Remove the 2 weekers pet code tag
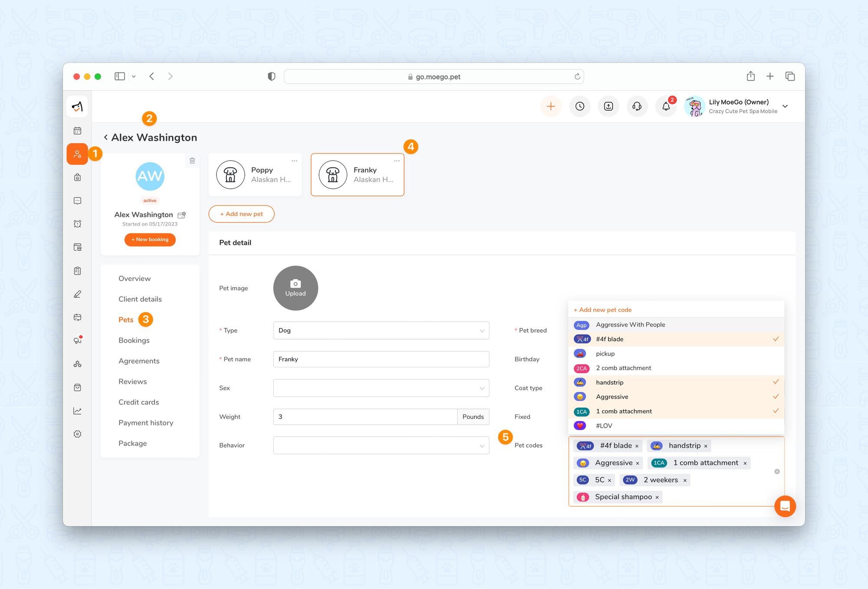868x589 pixels. click(x=685, y=481)
